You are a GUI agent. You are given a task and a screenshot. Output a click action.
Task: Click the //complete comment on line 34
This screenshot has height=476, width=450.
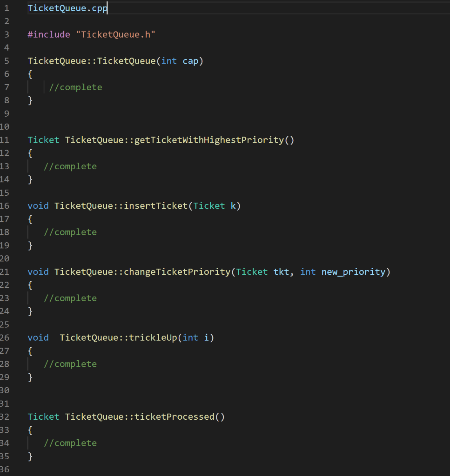coord(70,443)
